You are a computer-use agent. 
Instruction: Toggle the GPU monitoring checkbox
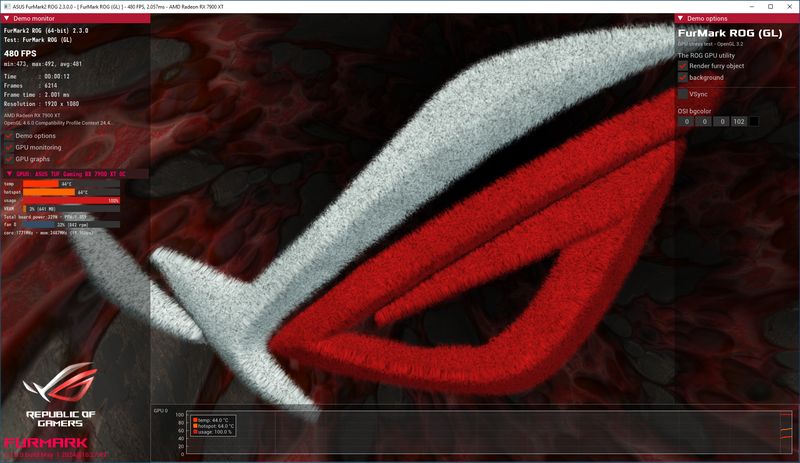point(9,148)
